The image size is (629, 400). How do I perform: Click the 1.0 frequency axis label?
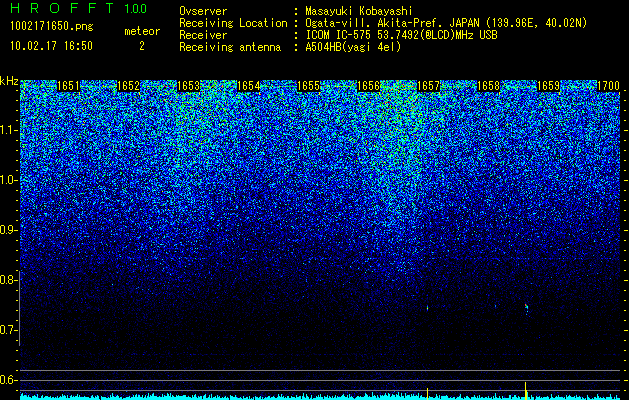(x=9, y=180)
